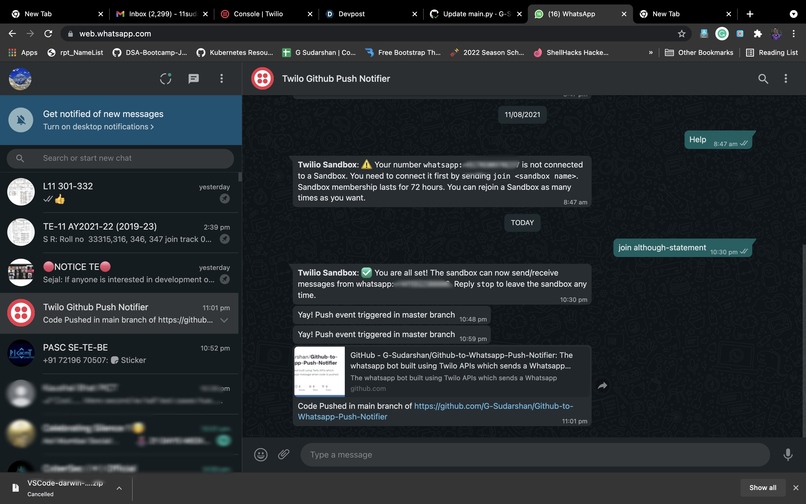Image resolution: width=806 pixels, height=504 pixels.
Task: Select Twilo Github Push Notifier chat row
Action: pyautogui.click(x=119, y=313)
